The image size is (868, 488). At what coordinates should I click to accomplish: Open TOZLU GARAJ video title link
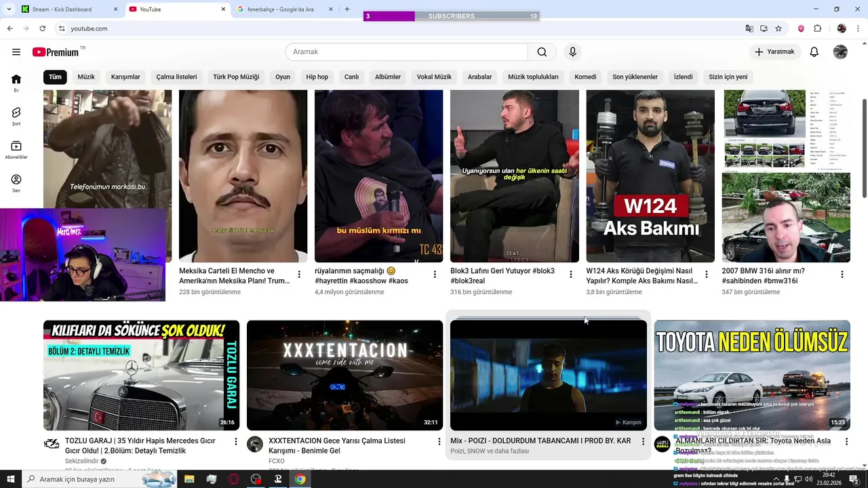coord(140,446)
